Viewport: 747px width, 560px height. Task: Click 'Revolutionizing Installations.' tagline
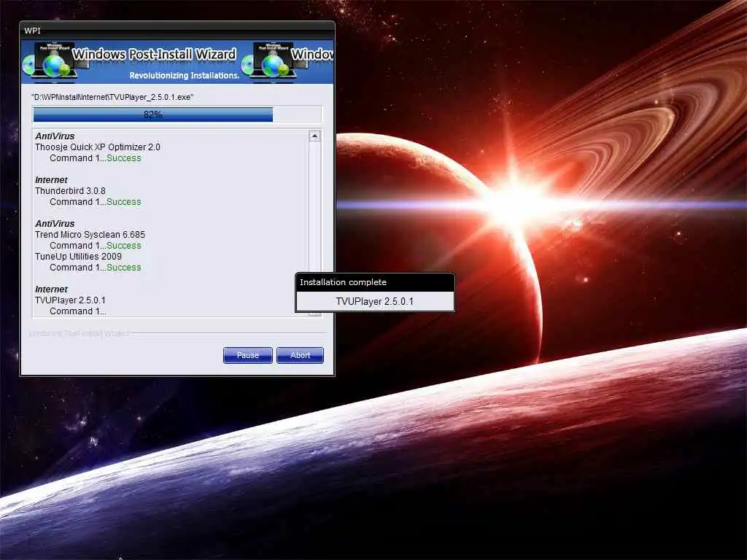[x=184, y=76]
